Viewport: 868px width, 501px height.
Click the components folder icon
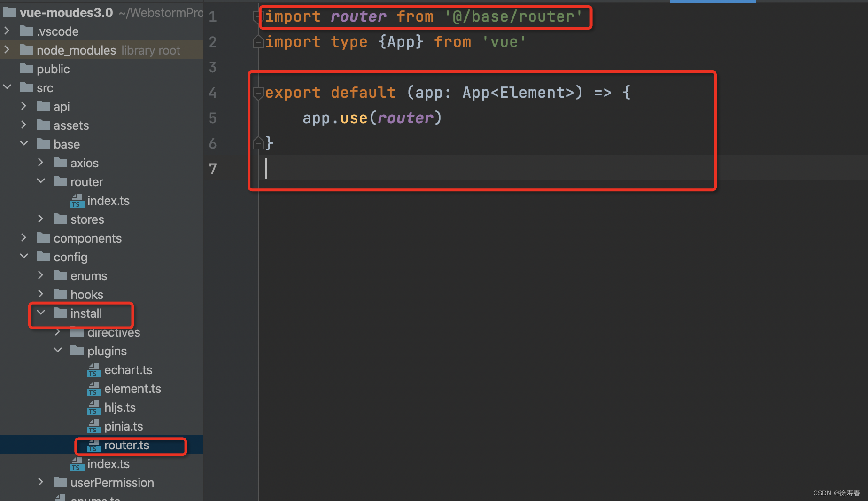pos(43,238)
